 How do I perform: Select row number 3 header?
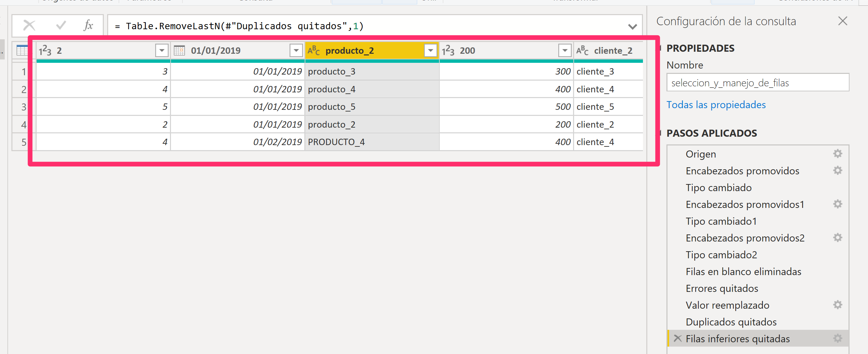tap(24, 107)
